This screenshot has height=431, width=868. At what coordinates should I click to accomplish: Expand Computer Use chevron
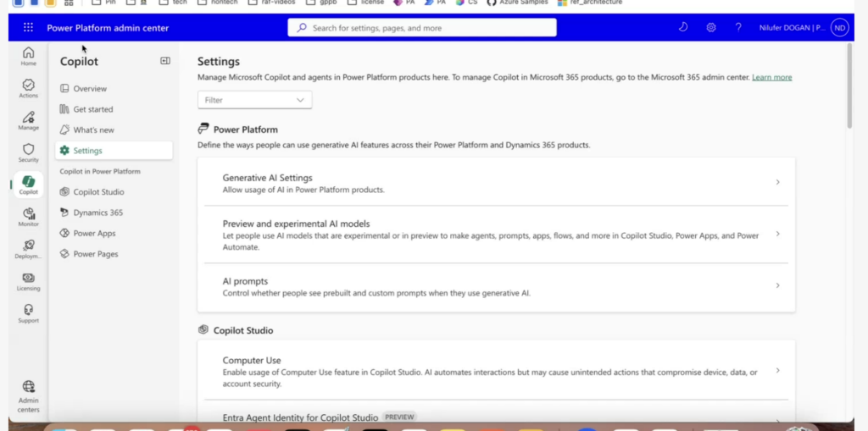click(778, 371)
